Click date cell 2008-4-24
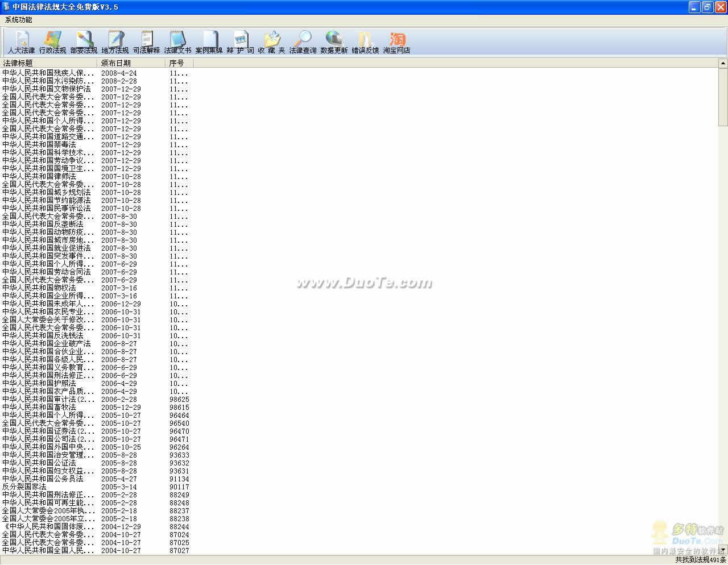 coord(119,73)
